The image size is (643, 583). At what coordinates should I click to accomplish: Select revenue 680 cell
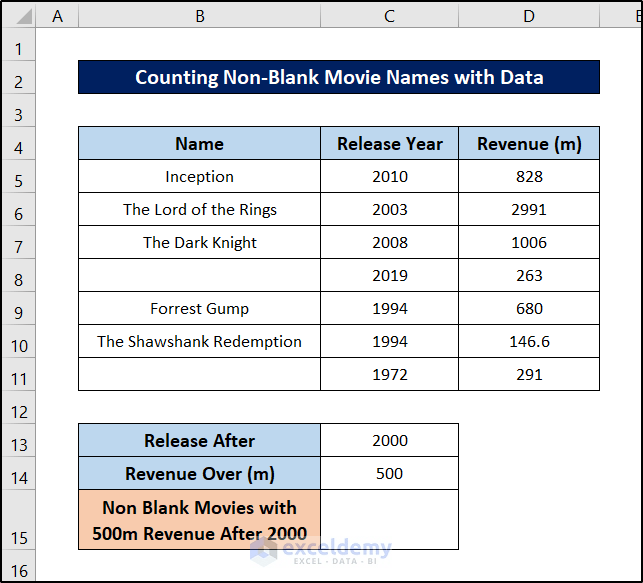529,308
